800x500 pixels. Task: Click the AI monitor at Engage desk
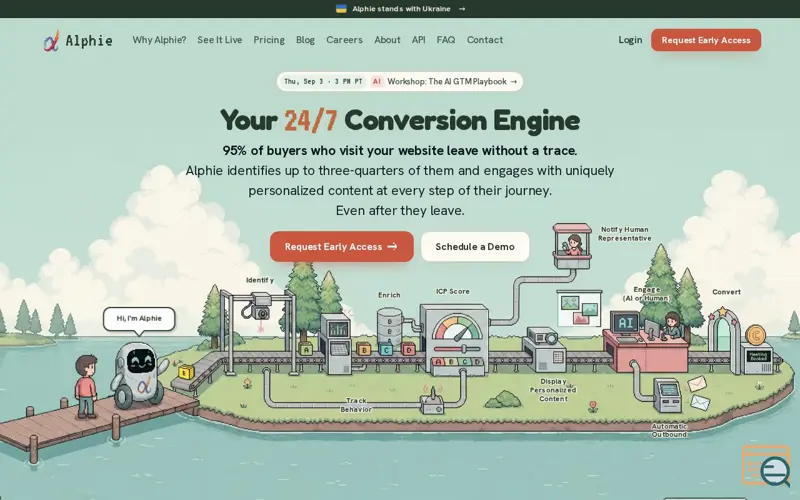point(625,323)
